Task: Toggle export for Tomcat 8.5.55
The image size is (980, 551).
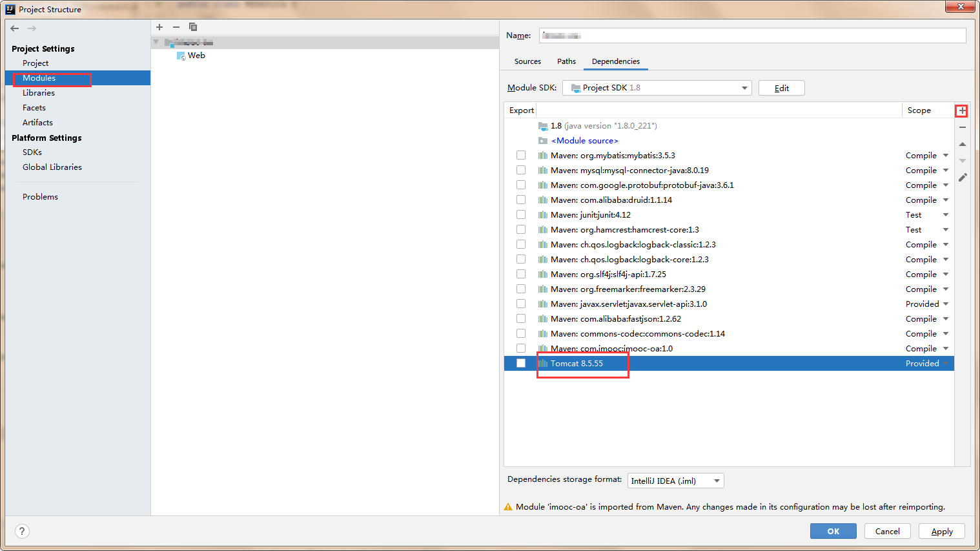Action: pos(521,364)
